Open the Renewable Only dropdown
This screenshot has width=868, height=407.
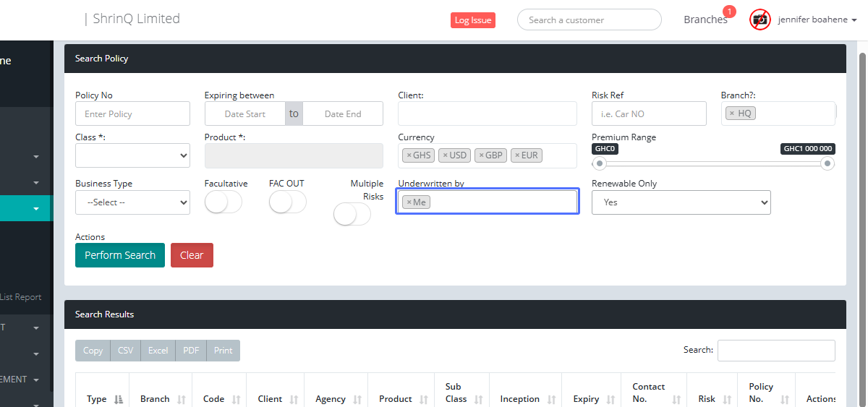point(681,202)
